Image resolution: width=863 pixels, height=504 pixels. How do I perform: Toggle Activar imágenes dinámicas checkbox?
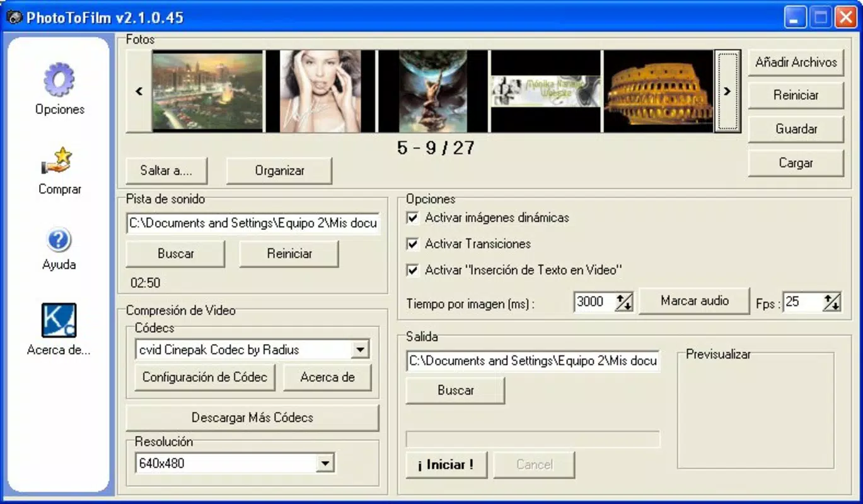click(x=413, y=218)
